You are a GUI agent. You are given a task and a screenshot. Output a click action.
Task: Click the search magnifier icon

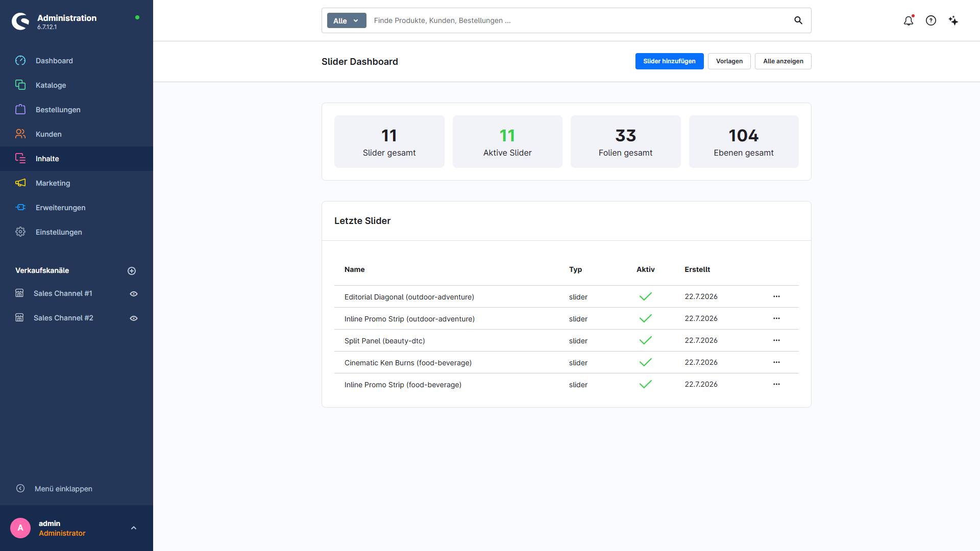click(798, 20)
